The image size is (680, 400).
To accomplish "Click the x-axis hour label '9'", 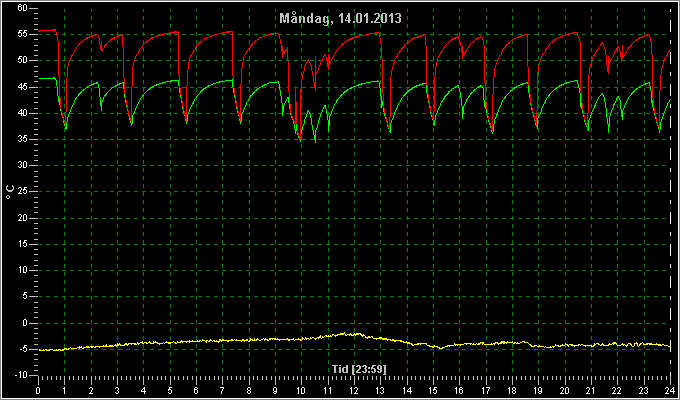I will click(x=275, y=390).
